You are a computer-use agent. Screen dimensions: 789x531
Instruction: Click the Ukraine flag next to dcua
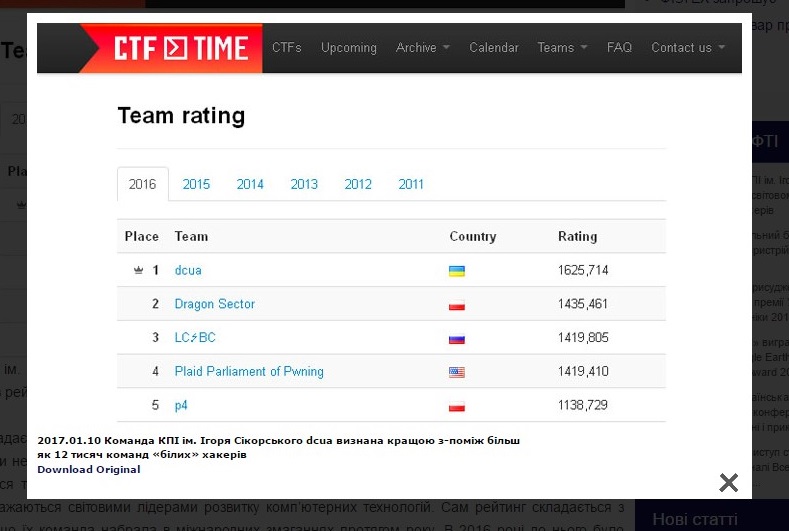[x=457, y=271]
